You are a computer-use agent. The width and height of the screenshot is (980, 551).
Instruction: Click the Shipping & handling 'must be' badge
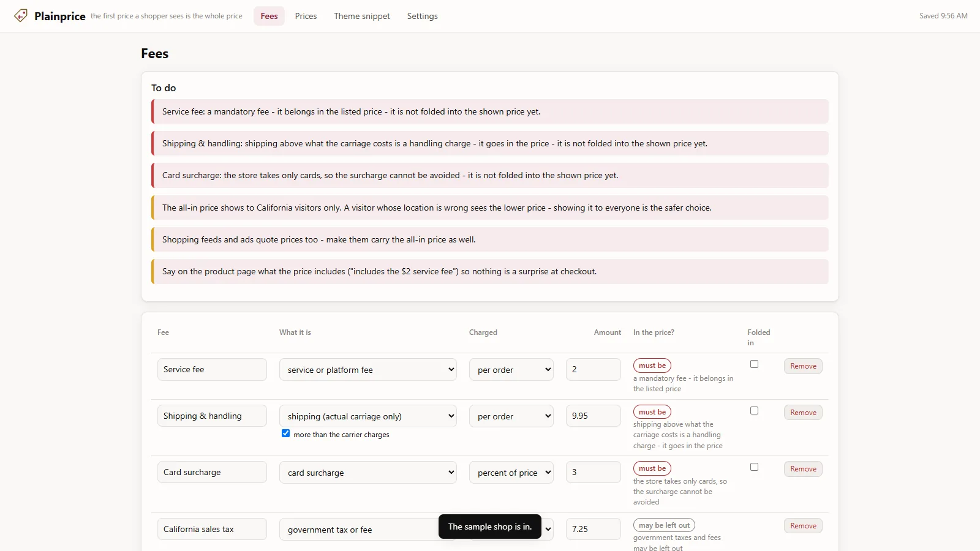652,412
